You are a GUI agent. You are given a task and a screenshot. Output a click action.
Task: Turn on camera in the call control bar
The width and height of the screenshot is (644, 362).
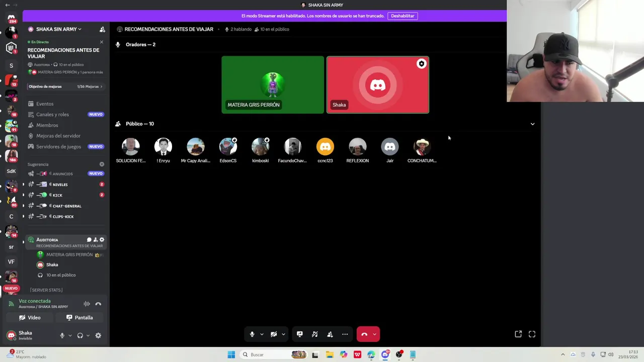(274, 334)
